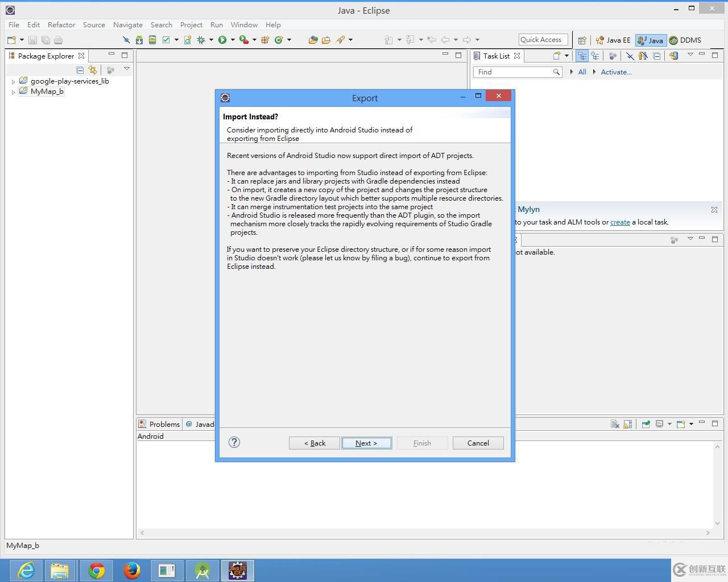Open Internet Explorer from the taskbar

coord(26,570)
